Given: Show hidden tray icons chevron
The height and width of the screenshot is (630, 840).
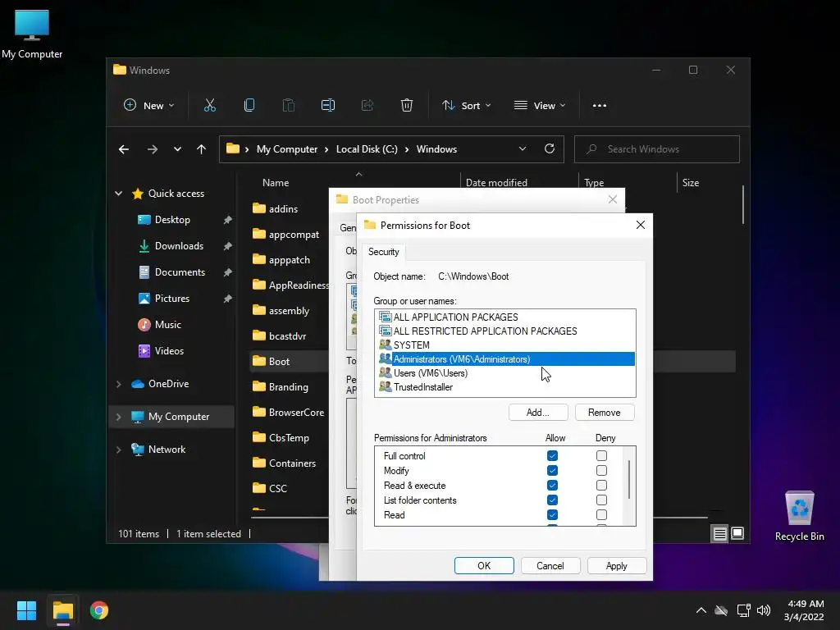Looking at the screenshot, I should point(701,610).
